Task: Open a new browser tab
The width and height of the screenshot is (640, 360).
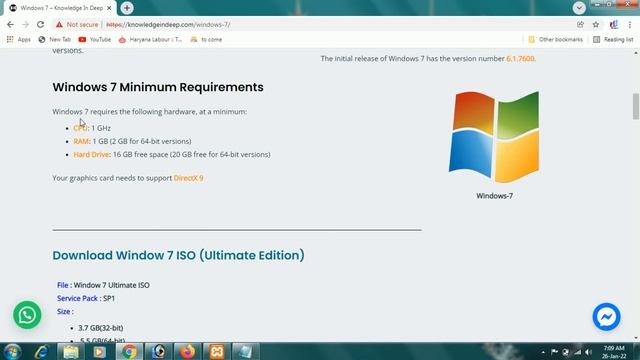Action: coord(127,8)
